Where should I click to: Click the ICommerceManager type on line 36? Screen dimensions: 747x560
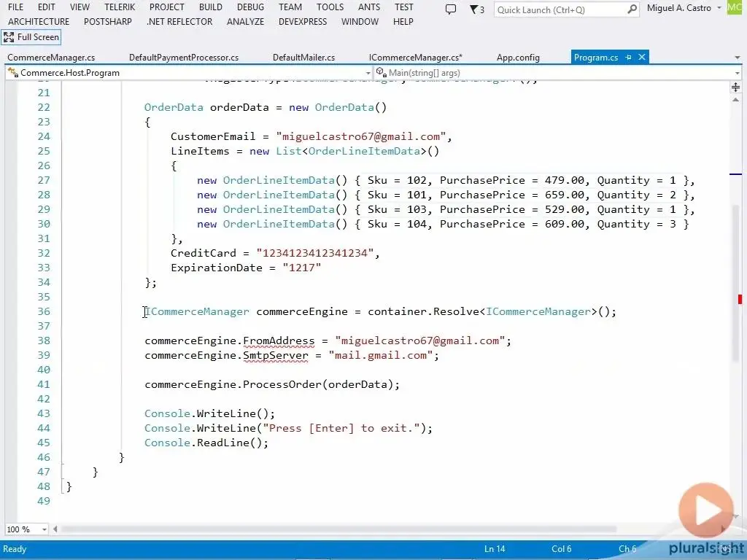coord(197,311)
